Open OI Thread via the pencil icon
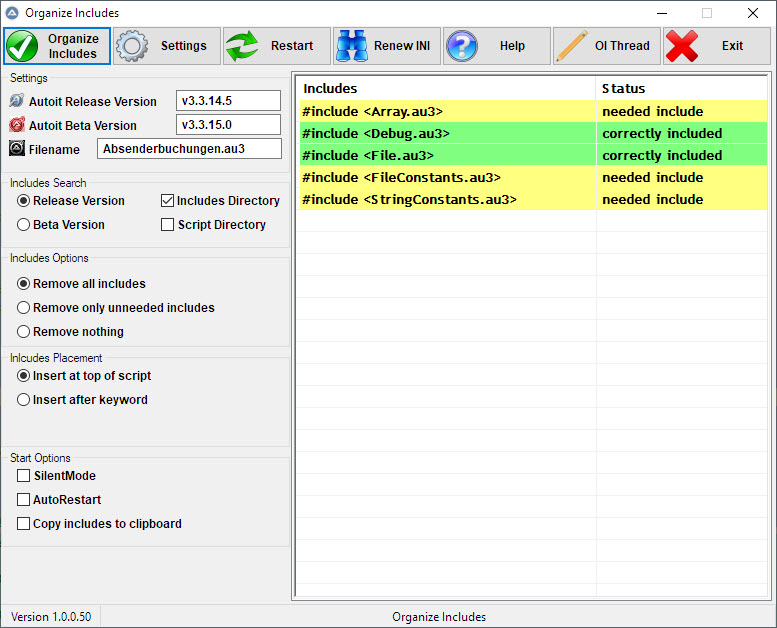The image size is (777, 628). 571,46
